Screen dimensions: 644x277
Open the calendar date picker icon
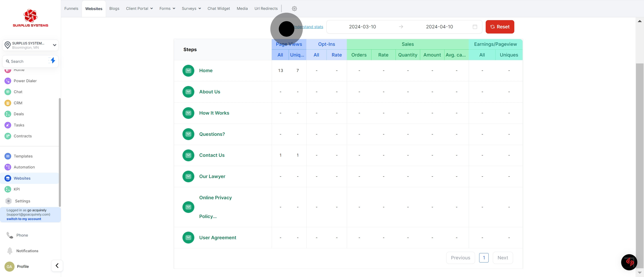[475, 27]
